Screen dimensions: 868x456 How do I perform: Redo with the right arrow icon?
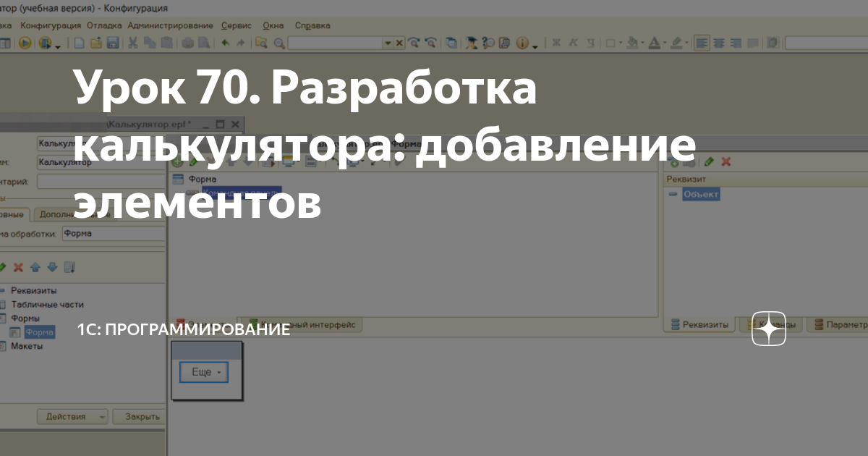point(241,43)
